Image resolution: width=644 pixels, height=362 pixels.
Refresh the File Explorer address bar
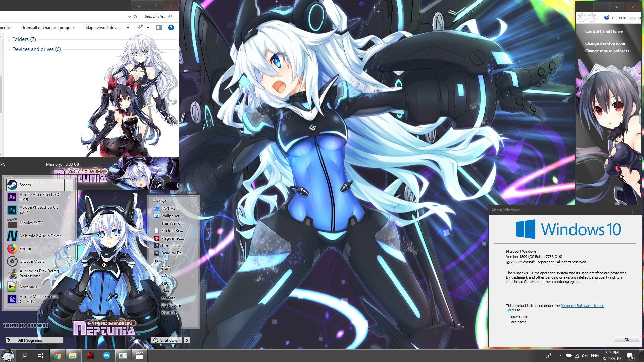(x=135, y=16)
